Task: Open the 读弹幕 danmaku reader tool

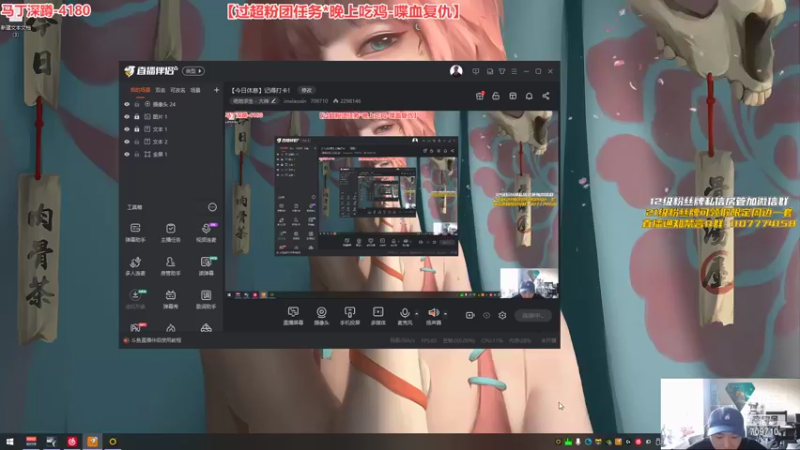Action: 206,266
